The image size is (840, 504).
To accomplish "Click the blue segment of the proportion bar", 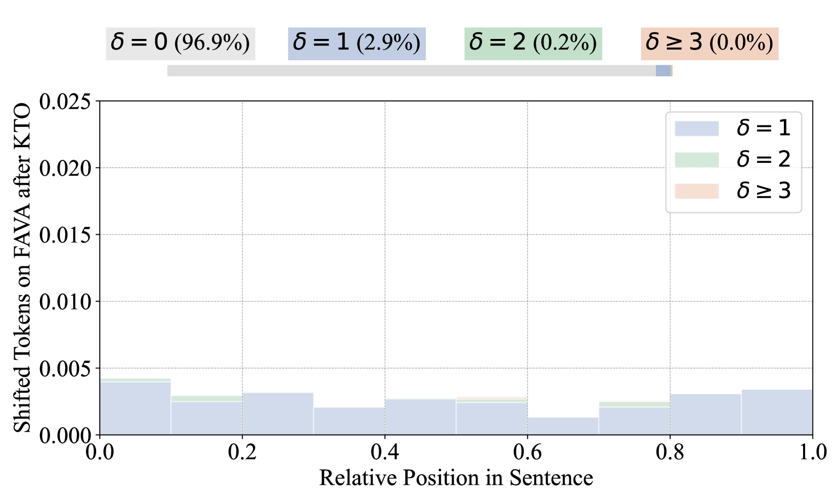I will click(x=663, y=71).
